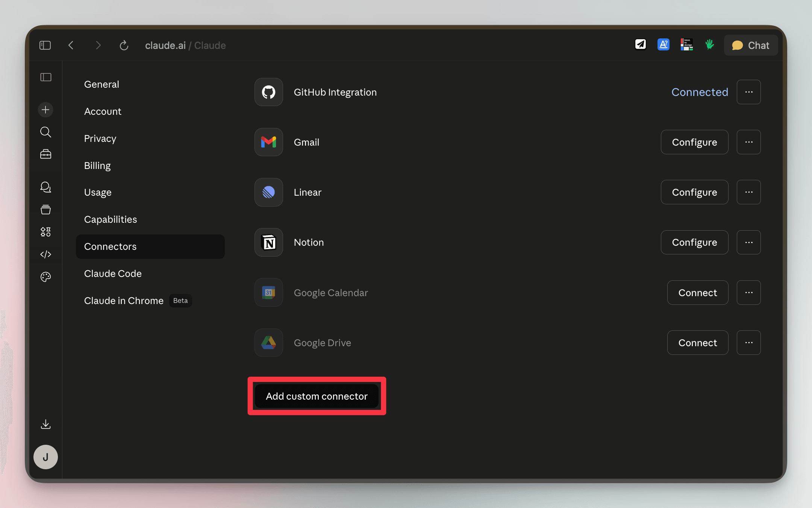Start a new chat with plus icon
This screenshot has width=812, height=508.
click(45, 110)
